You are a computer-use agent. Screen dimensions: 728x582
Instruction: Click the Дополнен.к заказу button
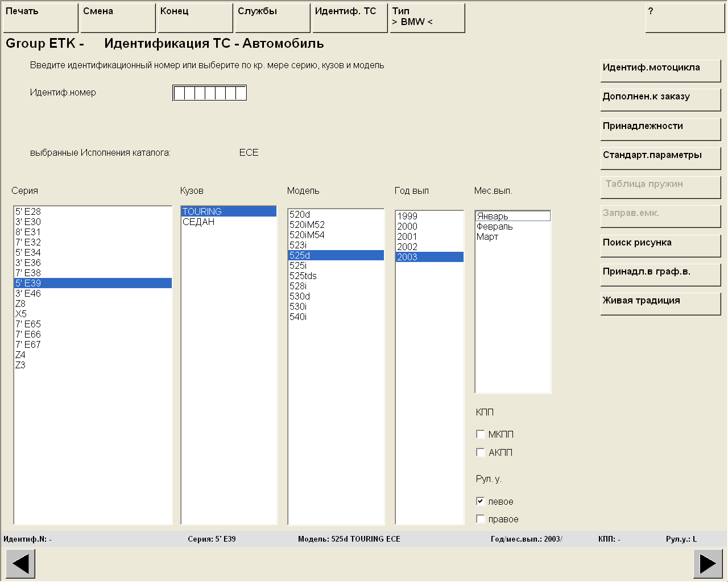coord(661,100)
